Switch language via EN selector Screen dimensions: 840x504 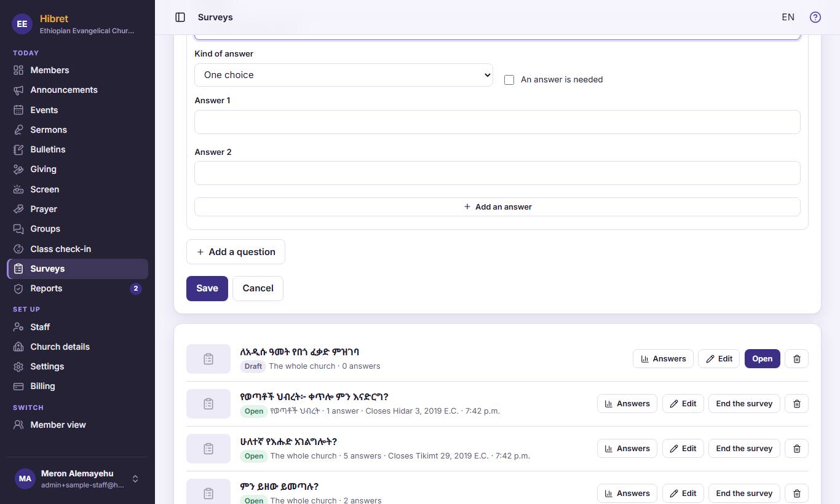(x=788, y=17)
